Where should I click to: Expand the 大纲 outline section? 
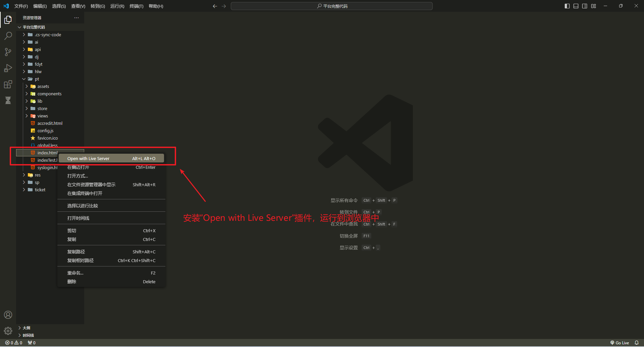[x=50, y=328]
